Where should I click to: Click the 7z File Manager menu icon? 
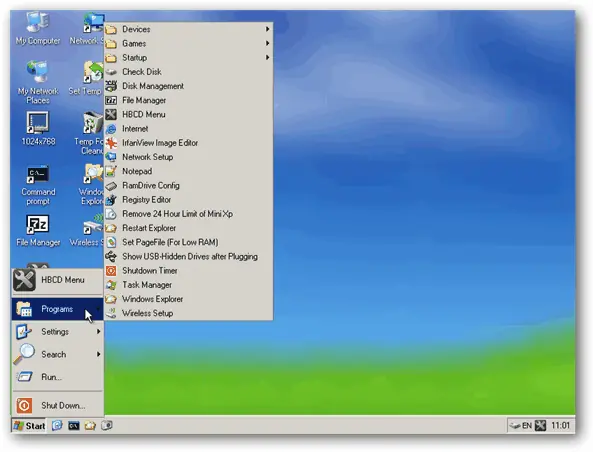111,100
